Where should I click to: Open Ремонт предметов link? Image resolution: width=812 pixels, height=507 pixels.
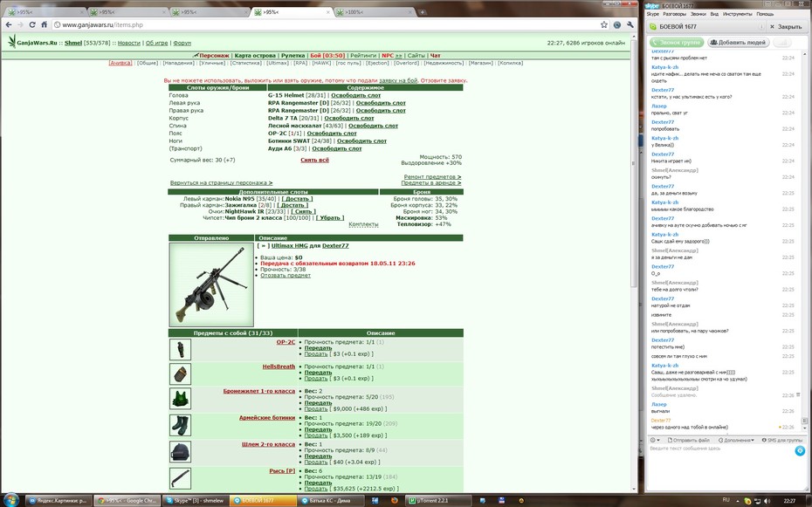point(432,177)
